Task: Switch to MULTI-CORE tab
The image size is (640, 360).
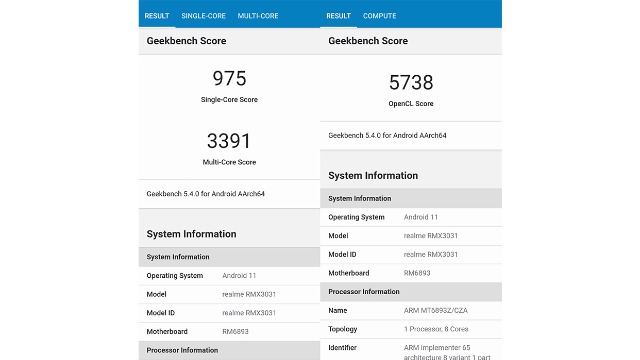Action: pos(258,16)
